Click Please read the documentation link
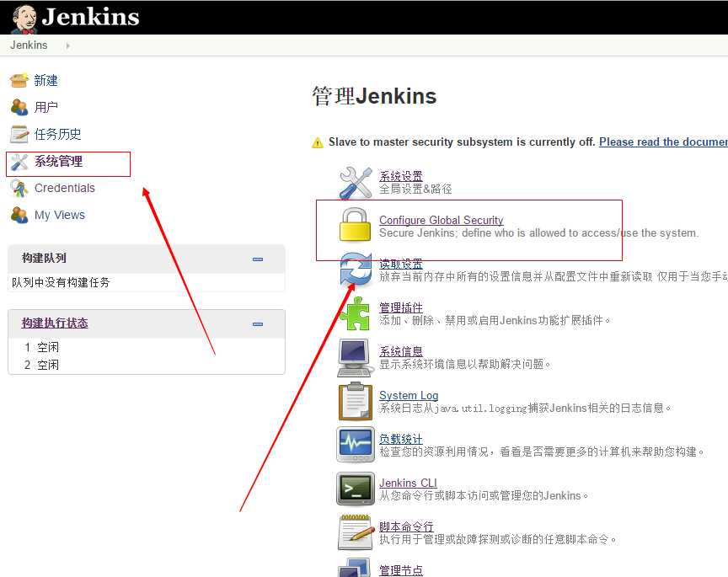The height and width of the screenshot is (577, 728). point(663,142)
